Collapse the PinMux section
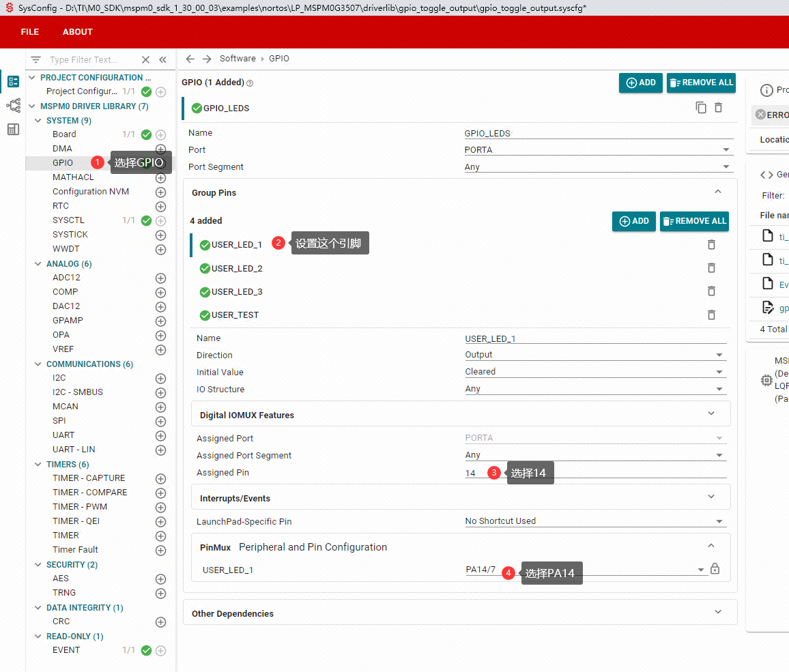Viewport: 789px width, 672px height. point(711,546)
